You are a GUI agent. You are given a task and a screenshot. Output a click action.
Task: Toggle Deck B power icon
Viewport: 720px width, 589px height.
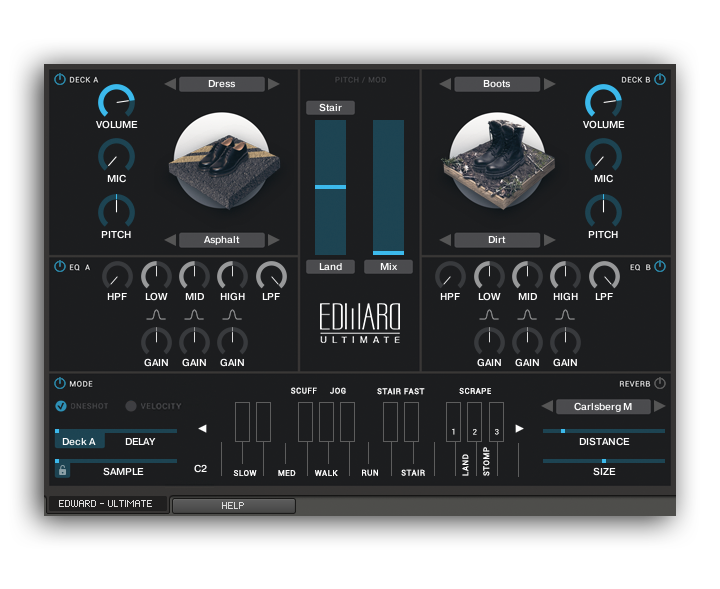tap(660, 80)
